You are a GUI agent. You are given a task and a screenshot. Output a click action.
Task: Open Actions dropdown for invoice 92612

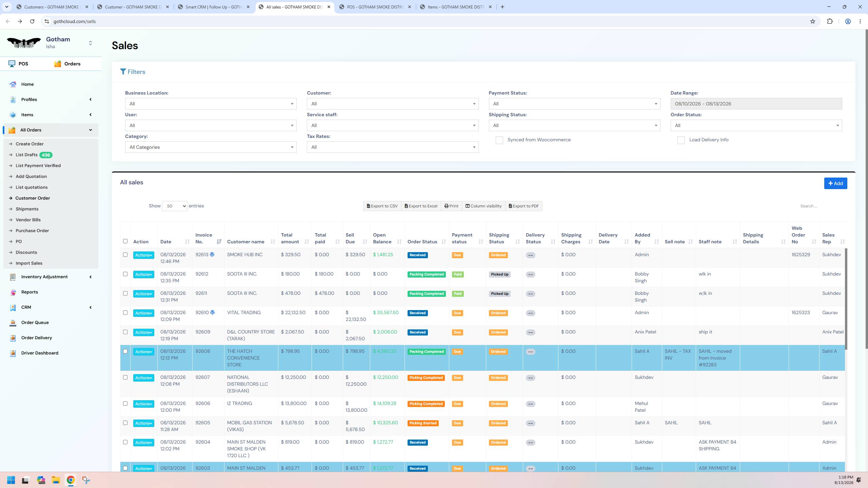click(143, 274)
